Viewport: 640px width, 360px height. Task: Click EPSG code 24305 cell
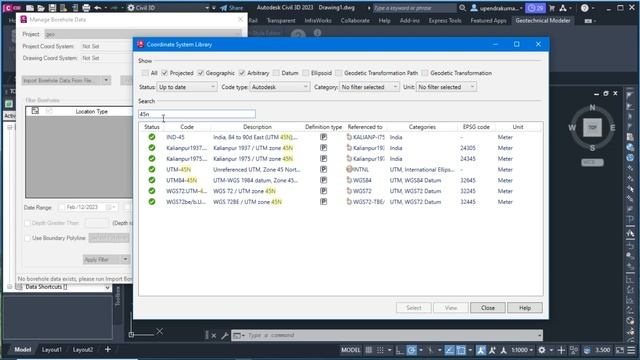468,148
